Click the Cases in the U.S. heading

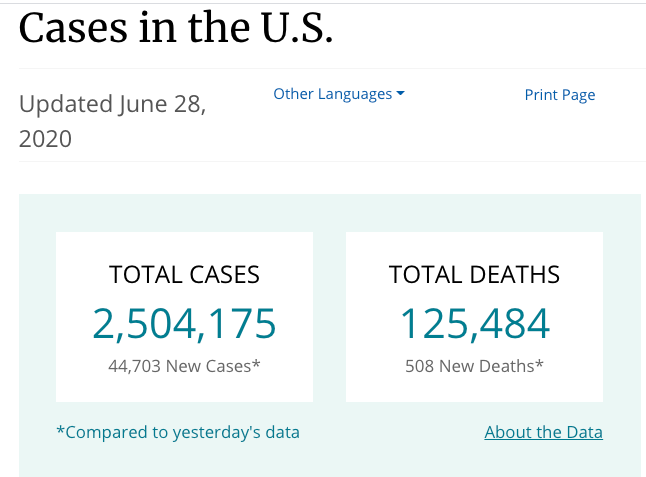(x=175, y=28)
